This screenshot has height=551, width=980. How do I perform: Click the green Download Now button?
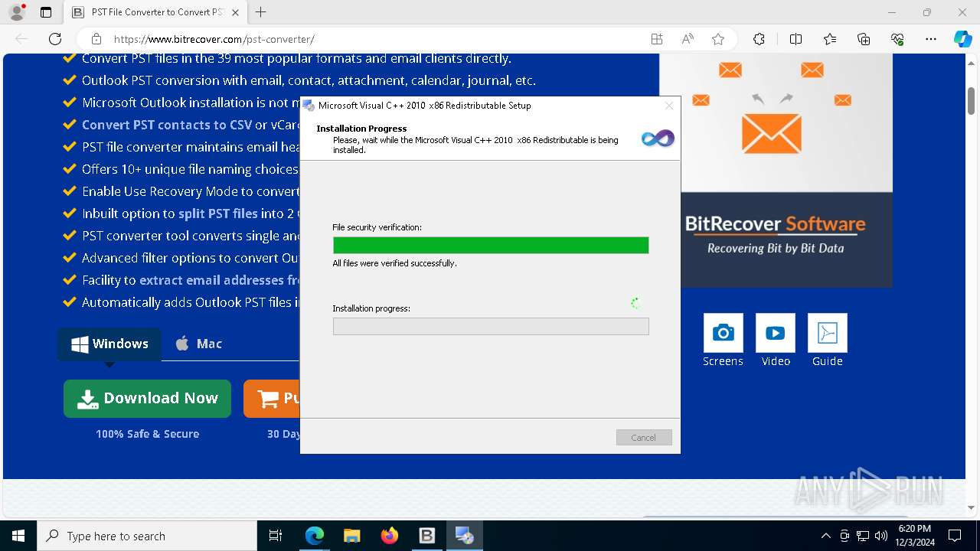click(147, 399)
